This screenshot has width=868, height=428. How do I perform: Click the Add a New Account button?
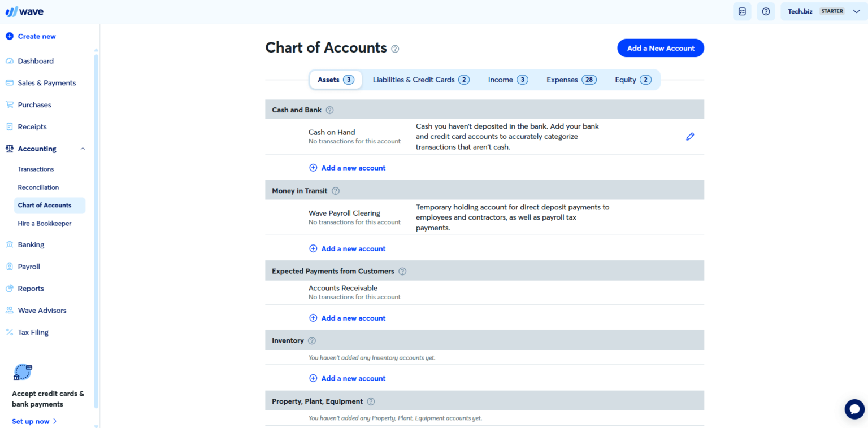click(x=660, y=47)
